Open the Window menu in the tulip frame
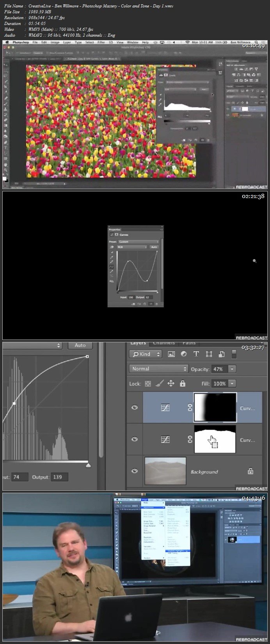This screenshot has width=270, height=644. pyautogui.click(x=133, y=42)
